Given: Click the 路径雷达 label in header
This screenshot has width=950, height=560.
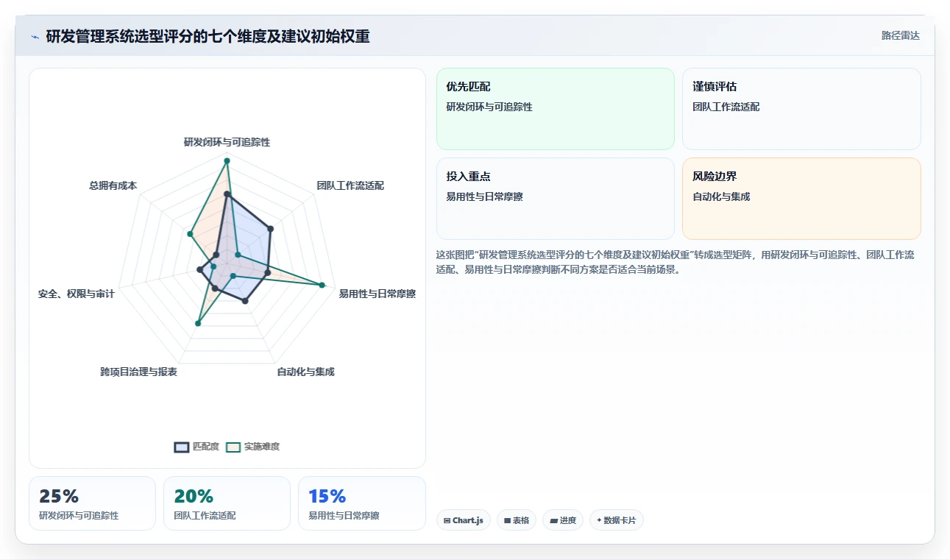Looking at the screenshot, I should click(900, 35).
